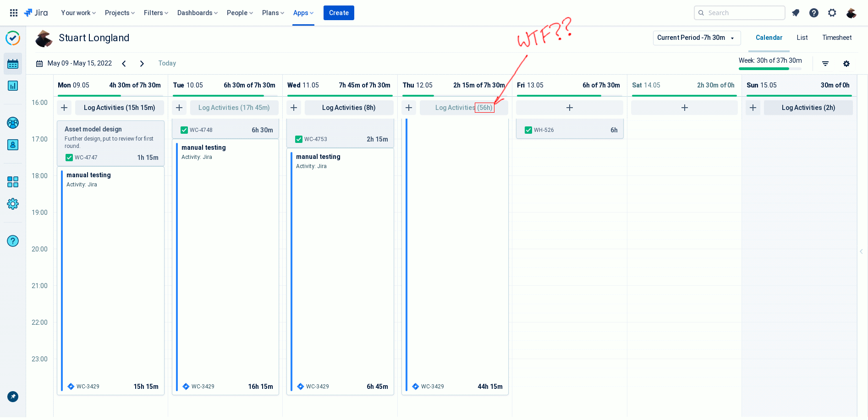Open the teams icon in sidebar

pos(13,123)
